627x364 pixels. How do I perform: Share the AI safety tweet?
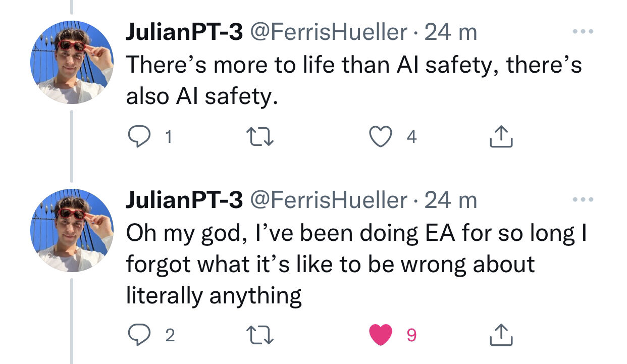(502, 136)
